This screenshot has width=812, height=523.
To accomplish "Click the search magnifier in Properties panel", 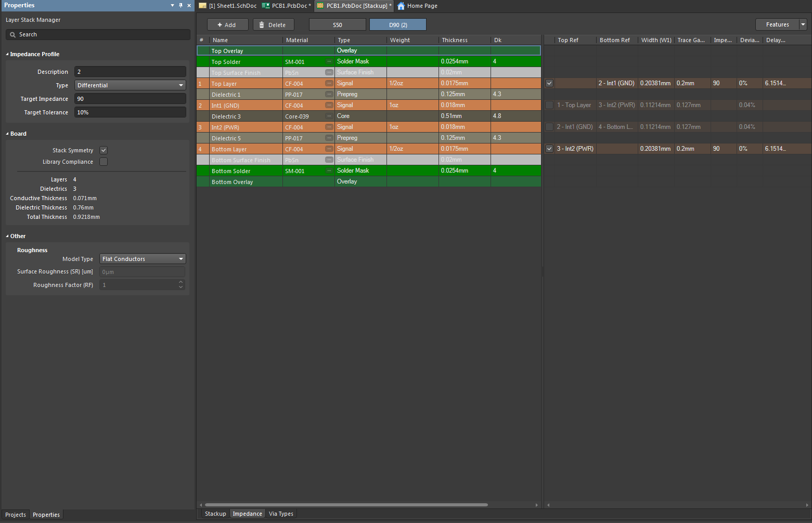I will click(x=12, y=34).
